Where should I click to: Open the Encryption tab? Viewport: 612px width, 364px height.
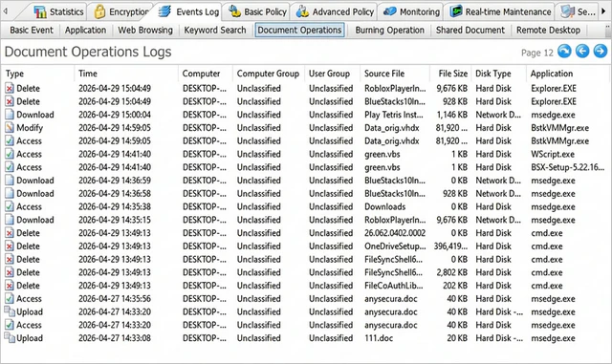pyautogui.click(x=121, y=11)
